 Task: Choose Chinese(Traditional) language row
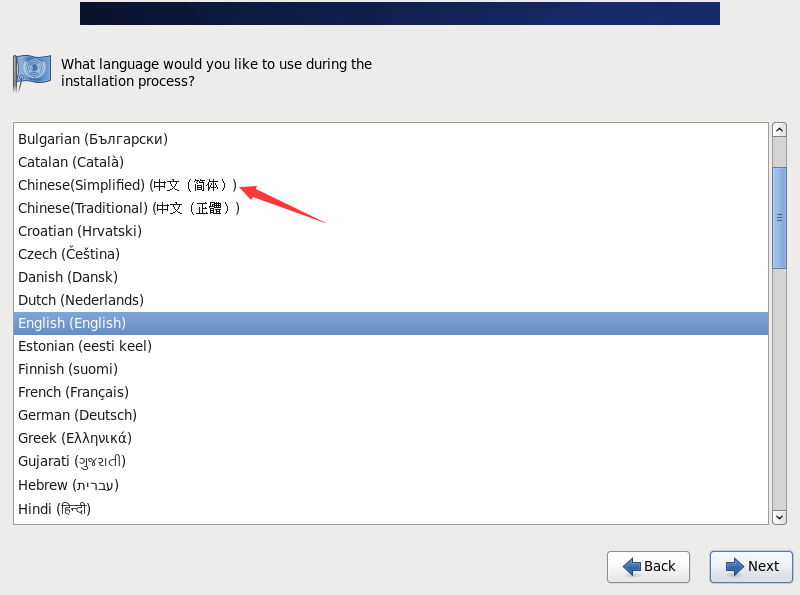[x=391, y=208]
